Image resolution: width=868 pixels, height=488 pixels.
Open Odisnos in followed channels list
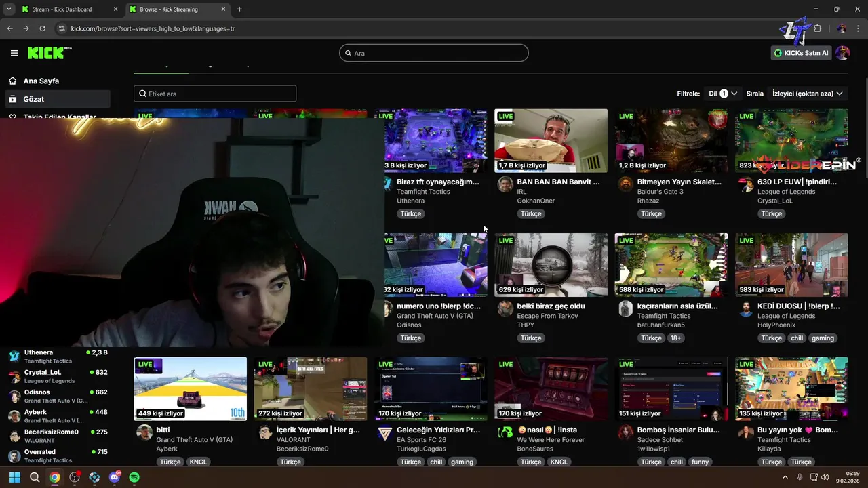(x=57, y=396)
